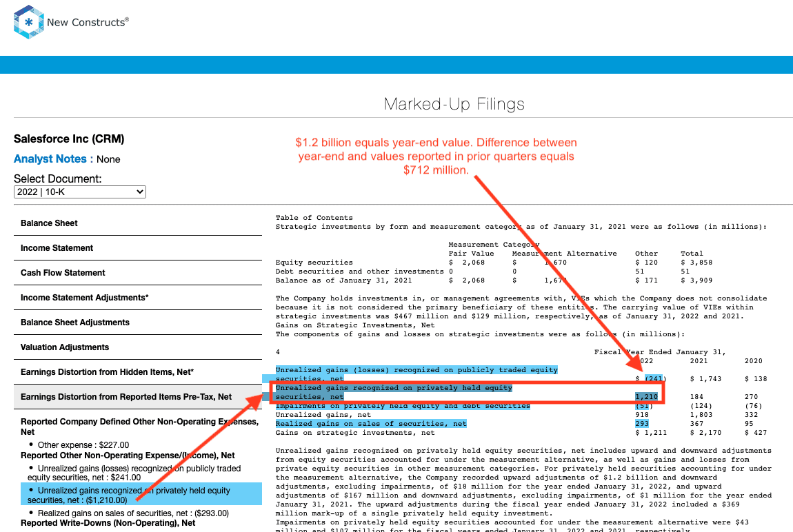Open Earnings Distortion from Reported Items Pre-Tax, Net
793x532 pixels.
tap(137, 397)
